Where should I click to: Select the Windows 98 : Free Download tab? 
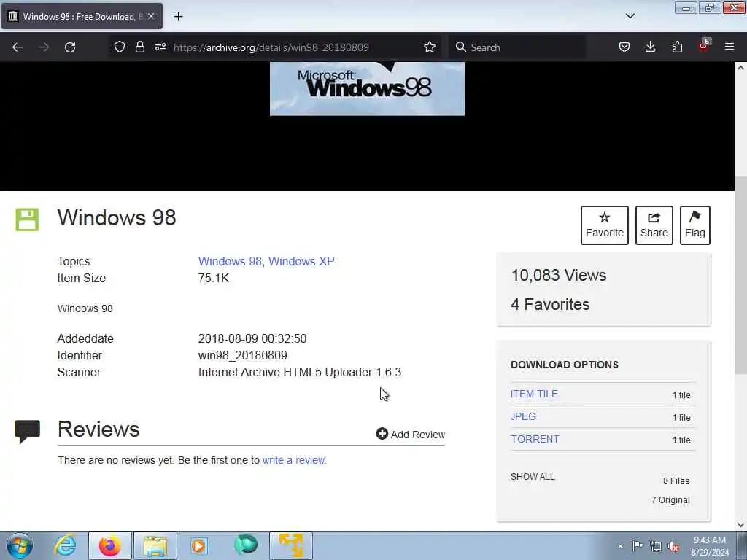pyautogui.click(x=82, y=16)
